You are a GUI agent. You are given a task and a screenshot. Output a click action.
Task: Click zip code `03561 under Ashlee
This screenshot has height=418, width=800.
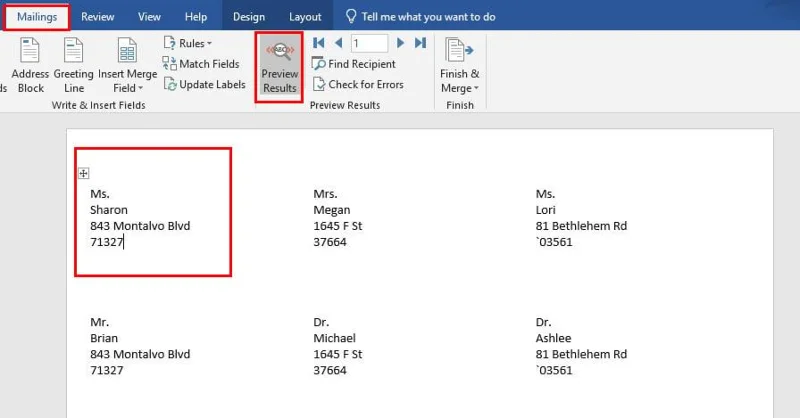554,370
